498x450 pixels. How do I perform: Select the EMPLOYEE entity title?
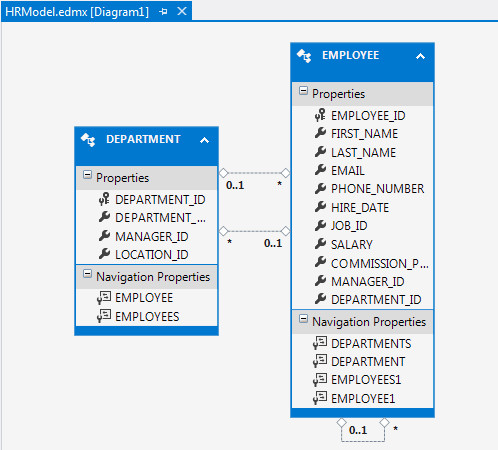pyautogui.click(x=351, y=55)
